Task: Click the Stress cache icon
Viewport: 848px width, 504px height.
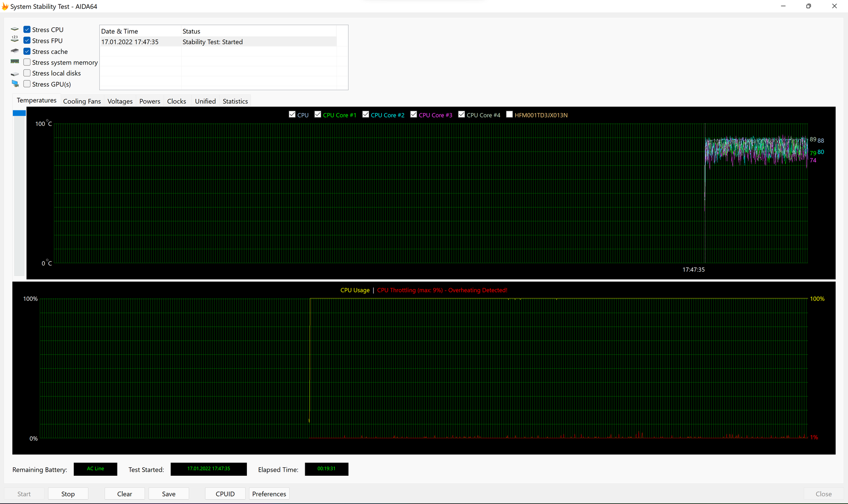Action: click(15, 51)
